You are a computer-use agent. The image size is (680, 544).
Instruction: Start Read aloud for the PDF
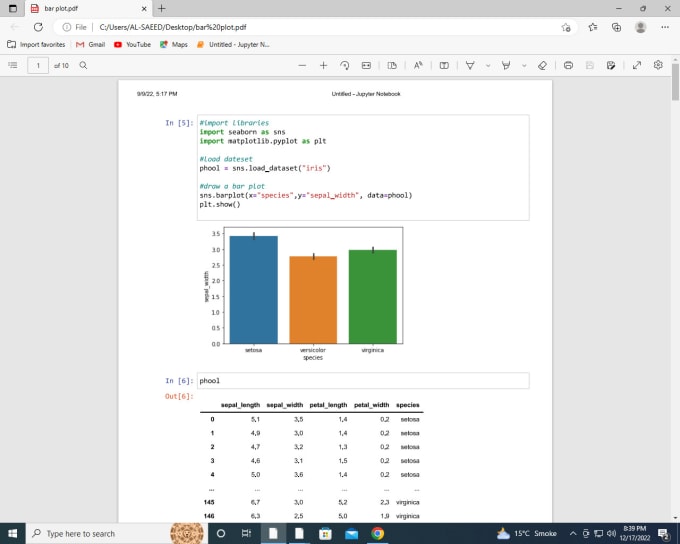click(x=418, y=66)
